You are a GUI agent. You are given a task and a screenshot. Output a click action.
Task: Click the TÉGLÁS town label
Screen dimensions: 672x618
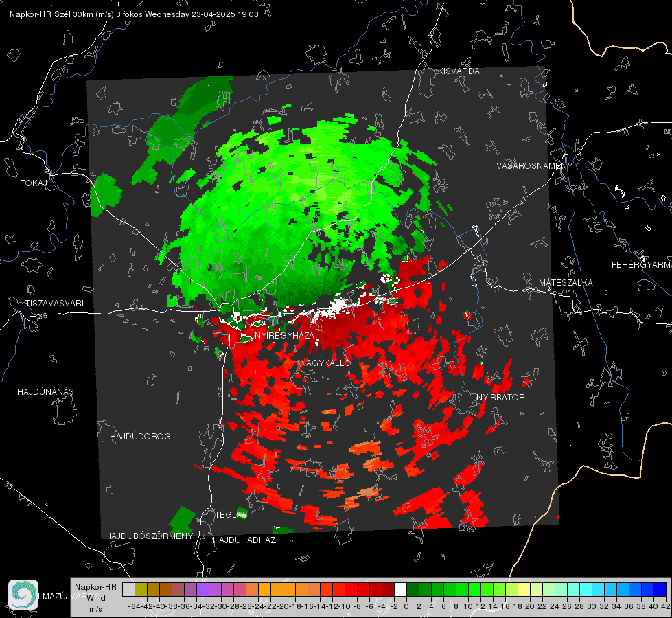point(231,514)
